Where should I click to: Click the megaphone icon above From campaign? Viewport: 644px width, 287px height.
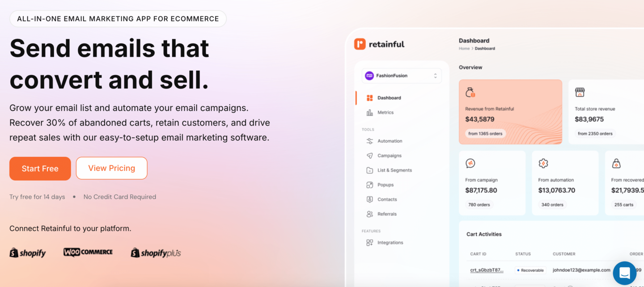(470, 163)
